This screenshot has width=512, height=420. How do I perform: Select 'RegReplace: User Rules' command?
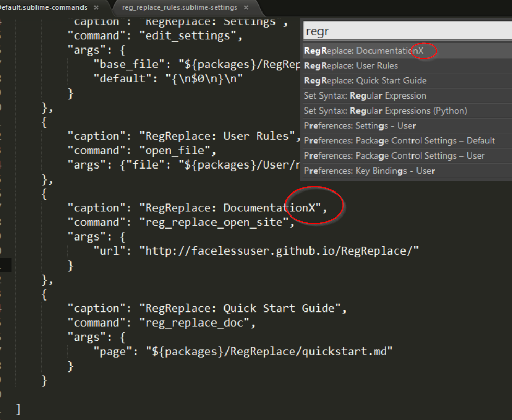[x=407, y=66]
